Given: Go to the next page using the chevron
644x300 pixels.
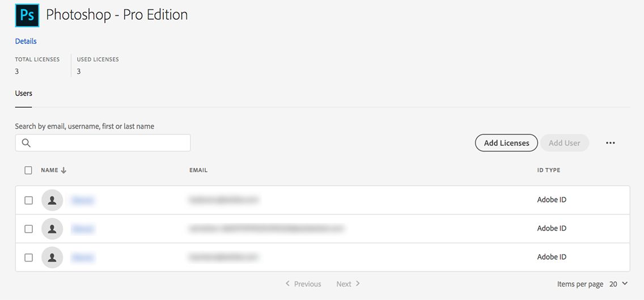Looking at the screenshot, I should 358,284.
